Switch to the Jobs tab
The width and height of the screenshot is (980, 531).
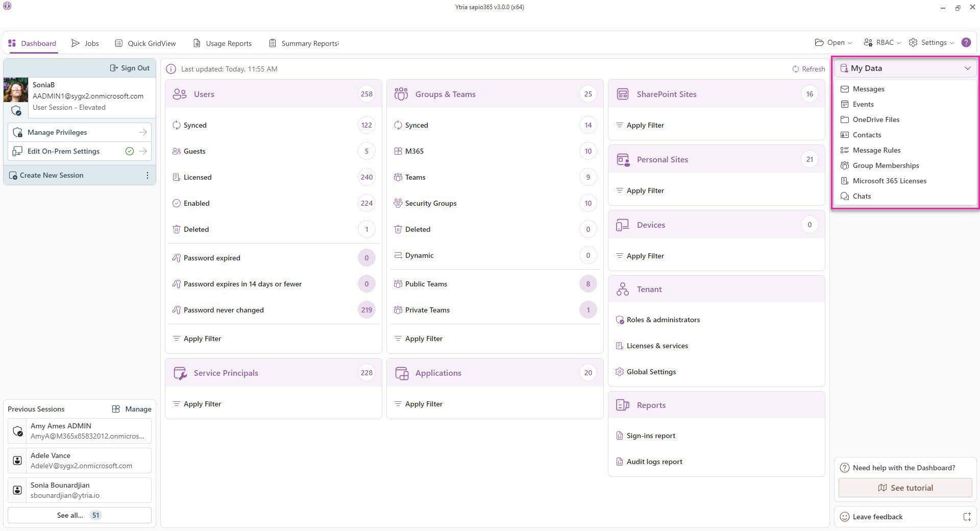pos(85,43)
